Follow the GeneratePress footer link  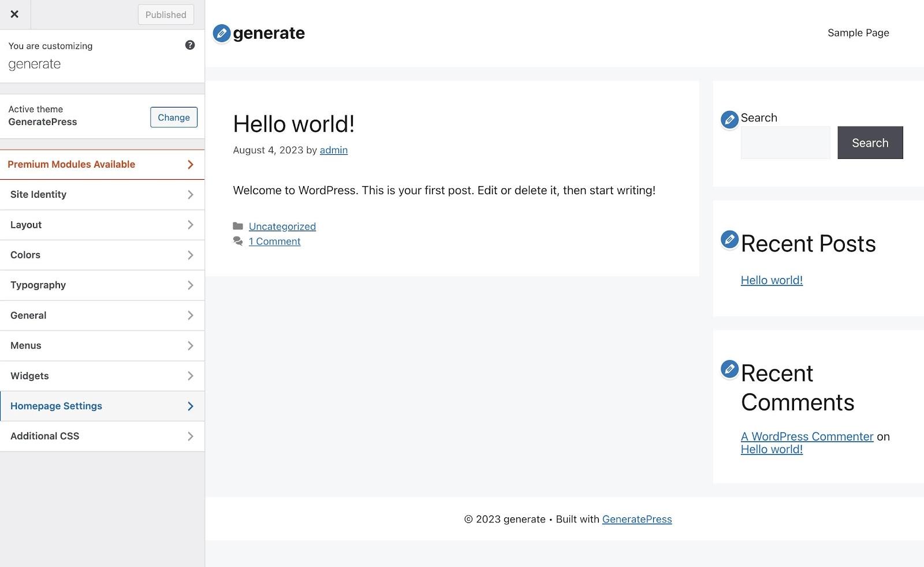click(637, 520)
